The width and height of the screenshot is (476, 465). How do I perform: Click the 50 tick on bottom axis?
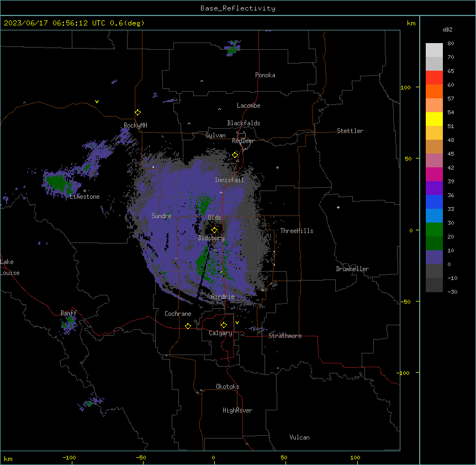284,457
